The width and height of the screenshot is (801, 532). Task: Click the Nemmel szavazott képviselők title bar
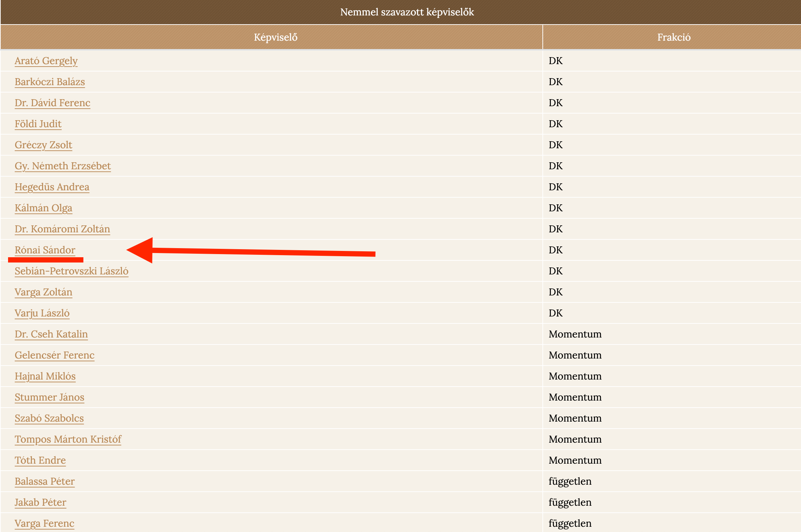click(406, 12)
